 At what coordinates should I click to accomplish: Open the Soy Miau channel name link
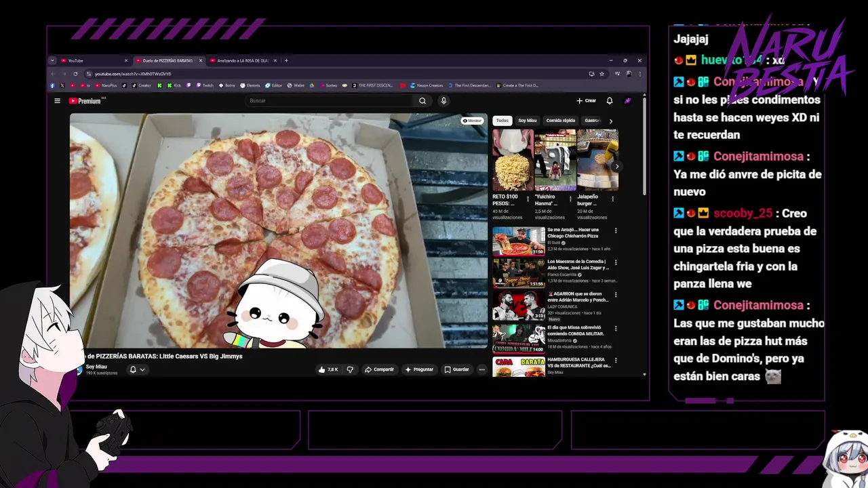pos(96,367)
